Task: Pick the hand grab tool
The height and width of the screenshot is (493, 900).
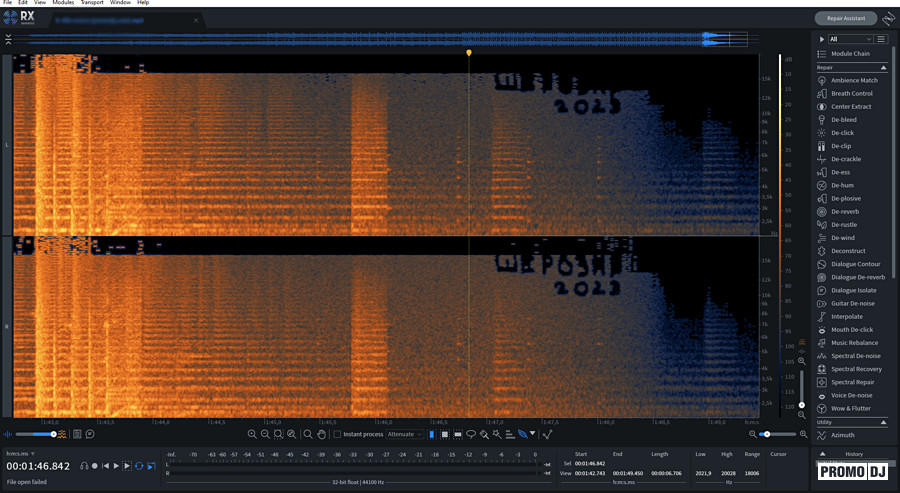Action: (321, 434)
